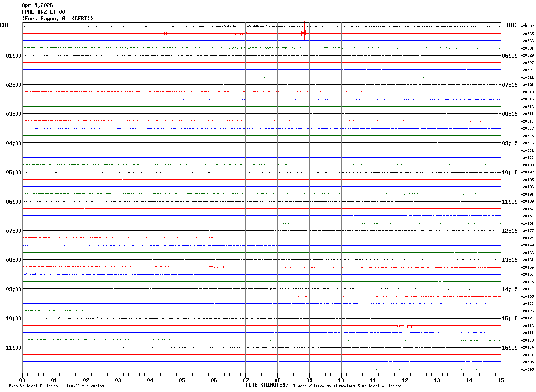Click the 07:00 CDT row label
Viewport: 536px width, 392px height.
click(x=13, y=231)
